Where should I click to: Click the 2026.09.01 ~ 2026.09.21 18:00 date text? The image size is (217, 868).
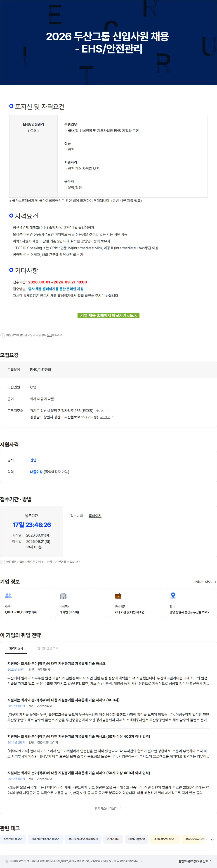pyautogui.click(x=58, y=282)
